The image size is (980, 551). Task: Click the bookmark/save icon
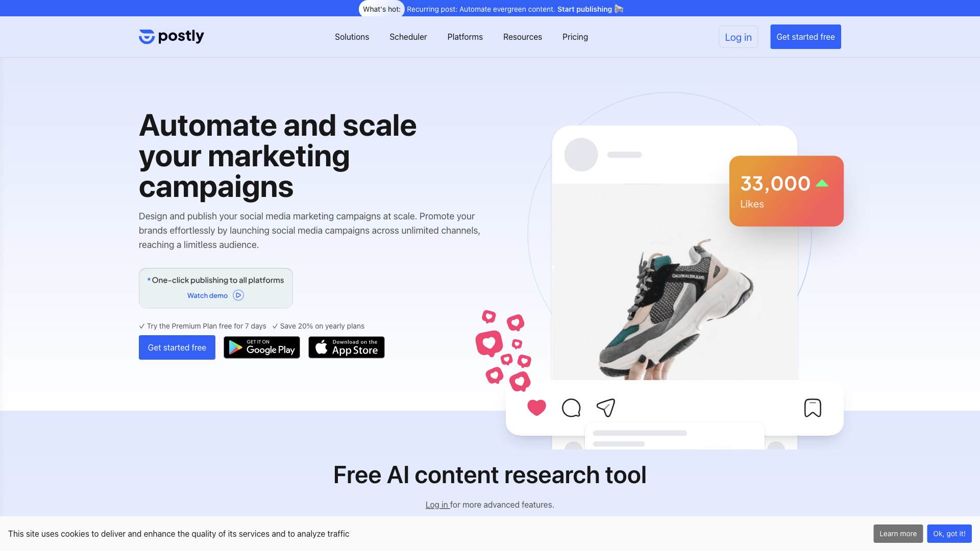(x=813, y=408)
